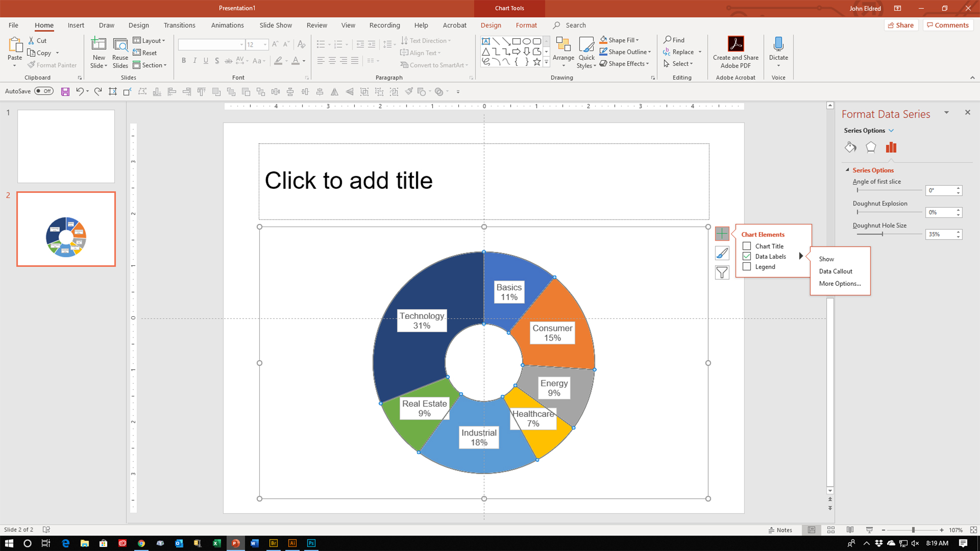Image resolution: width=980 pixels, height=551 pixels.
Task: Open the Insert ribbon tab
Action: click(76, 25)
